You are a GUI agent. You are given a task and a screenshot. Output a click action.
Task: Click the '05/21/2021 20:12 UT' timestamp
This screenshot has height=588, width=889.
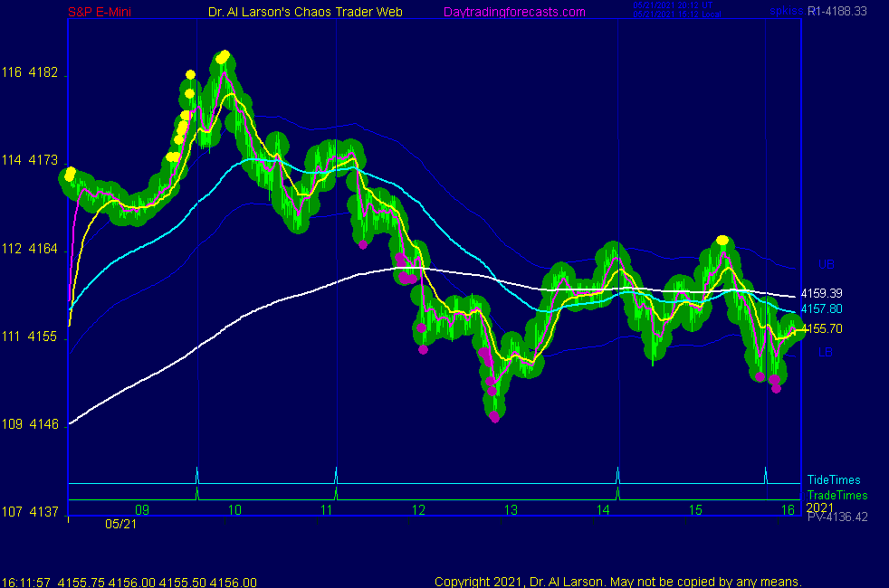(673, 5)
